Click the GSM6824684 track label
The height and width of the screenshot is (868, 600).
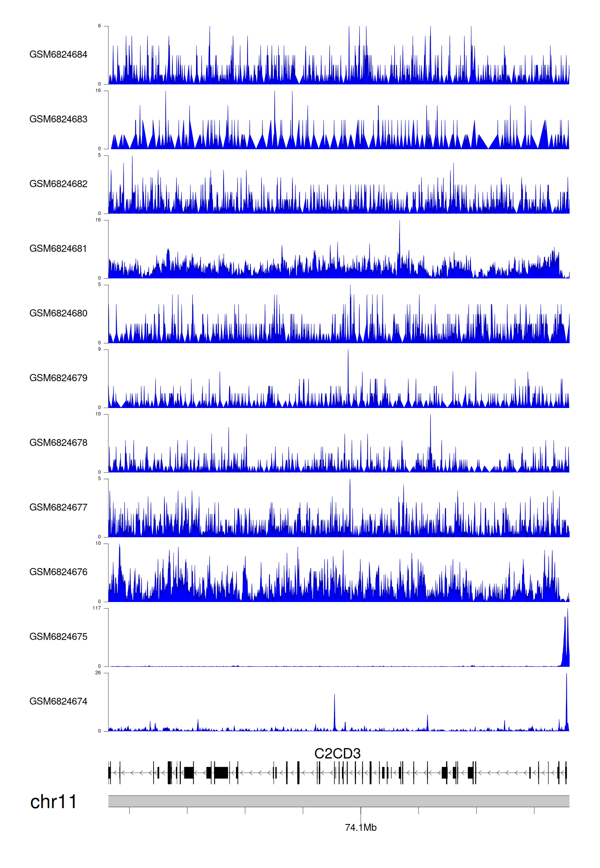[x=58, y=54]
